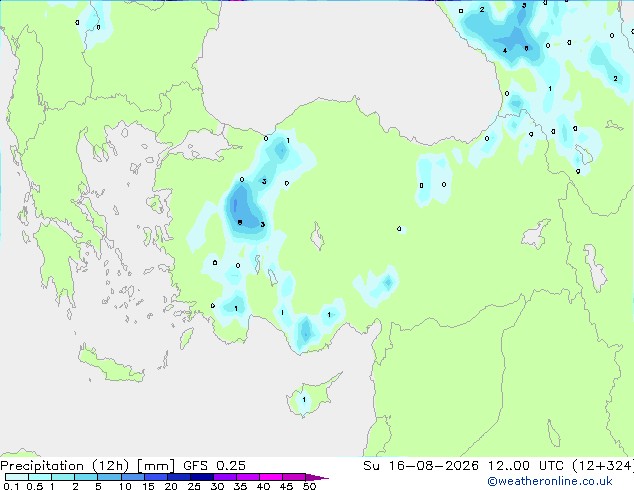This screenshot has width=634, height=490.
Task: Click the 'Su 16-08-2026' date text
Action: pyautogui.click(x=421, y=466)
